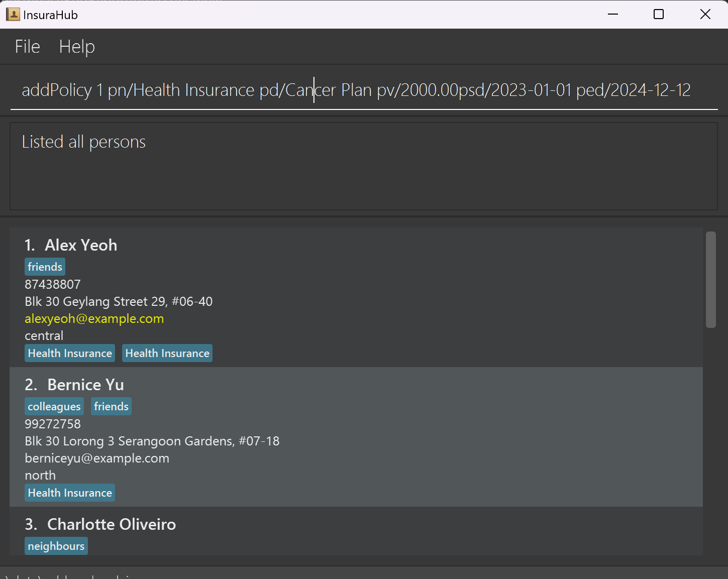
Task: Select the Bernice Yu person card name
Action: pyautogui.click(x=85, y=385)
